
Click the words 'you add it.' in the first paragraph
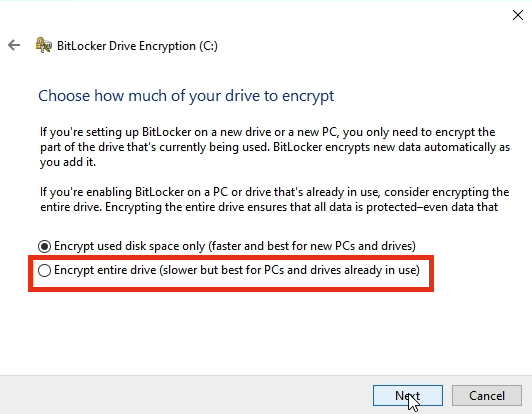tap(68, 162)
